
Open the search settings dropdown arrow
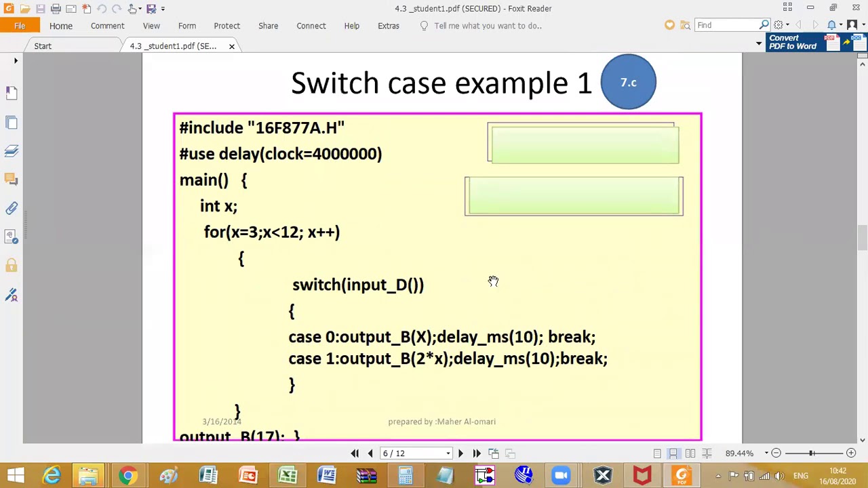(x=787, y=25)
